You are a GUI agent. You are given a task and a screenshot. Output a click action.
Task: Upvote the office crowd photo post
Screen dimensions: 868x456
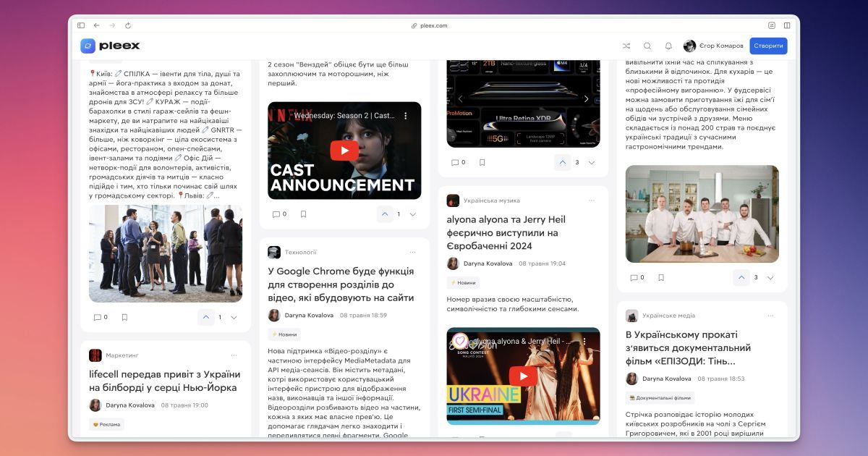[206, 317]
